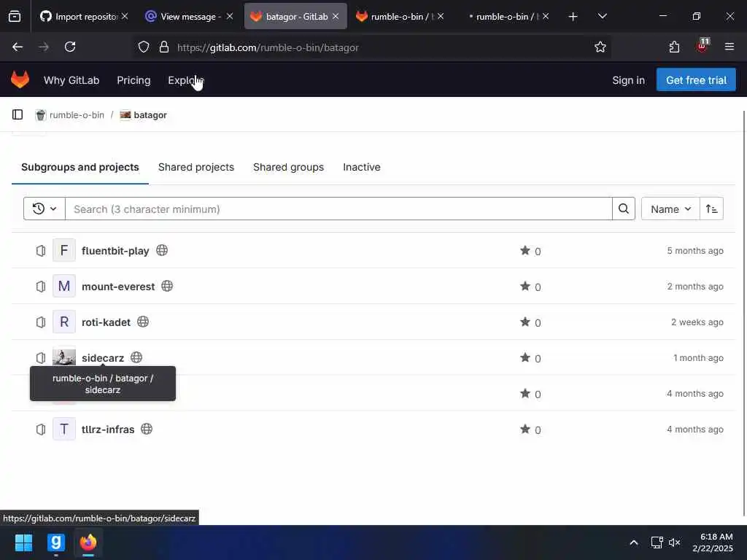This screenshot has width=747, height=560.
Task: Click the project icon beside tllrz-infras
Action: (41, 429)
